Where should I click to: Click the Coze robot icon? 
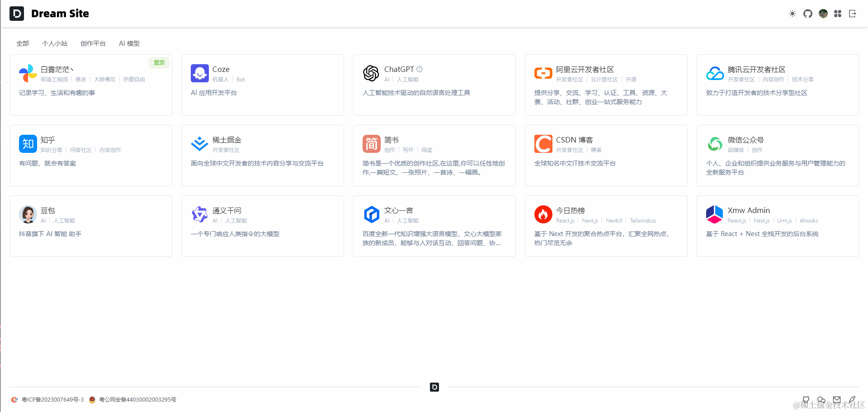[x=200, y=73]
